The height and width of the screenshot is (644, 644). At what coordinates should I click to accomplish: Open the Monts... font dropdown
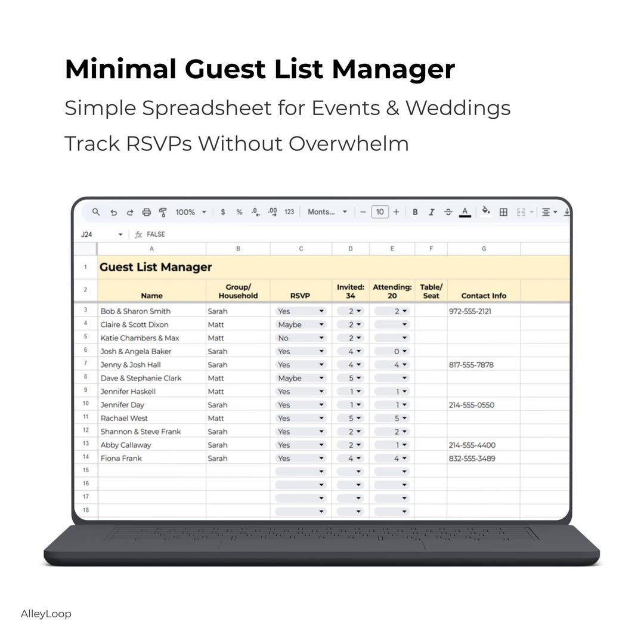click(x=327, y=212)
